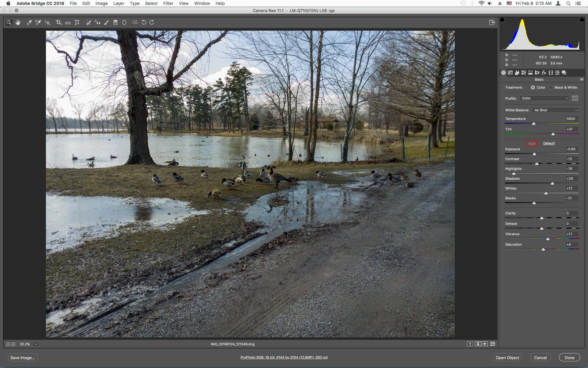Open the Effects fx panel tab
Image resolution: width=588 pixels, height=368 pixels.
click(544, 73)
